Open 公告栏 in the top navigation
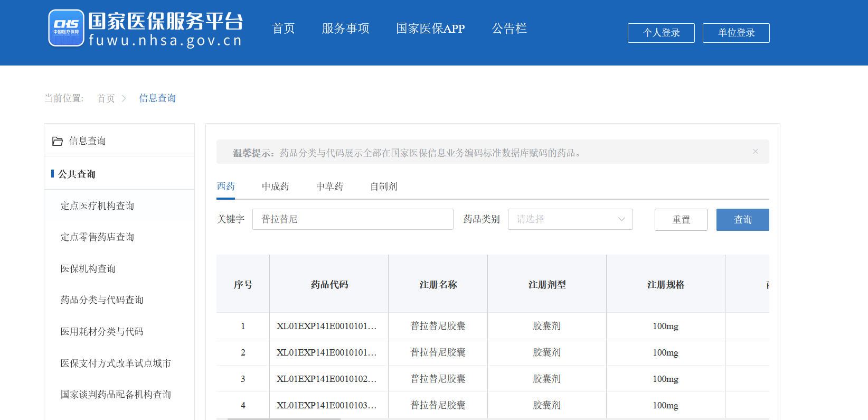868x420 pixels. [509, 29]
